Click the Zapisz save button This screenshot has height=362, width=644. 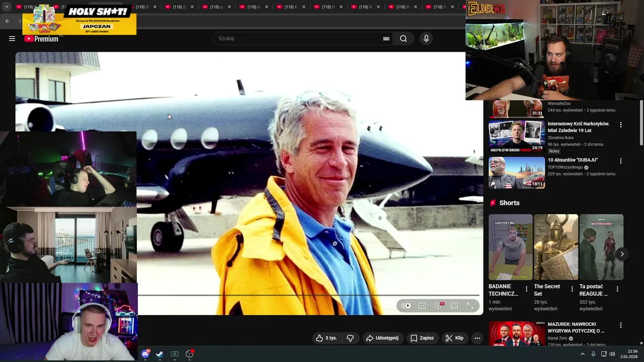(x=422, y=338)
